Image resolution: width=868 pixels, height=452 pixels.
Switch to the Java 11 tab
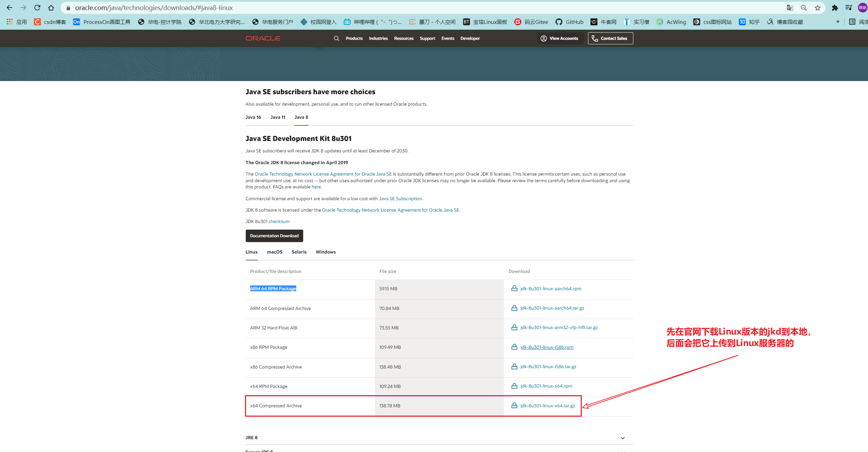click(278, 117)
